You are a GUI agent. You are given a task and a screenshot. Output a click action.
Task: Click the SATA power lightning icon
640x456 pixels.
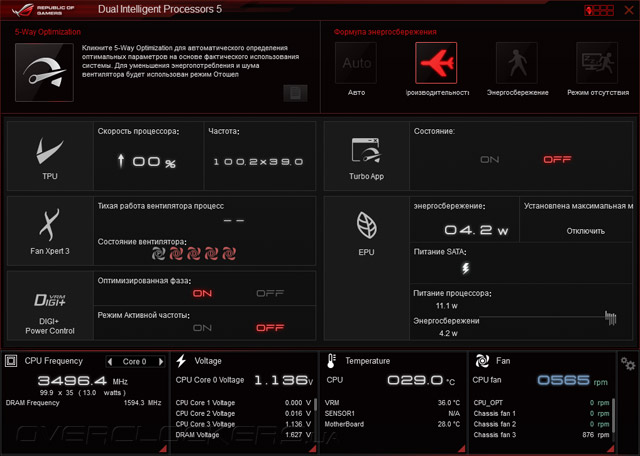coord(465,268)
